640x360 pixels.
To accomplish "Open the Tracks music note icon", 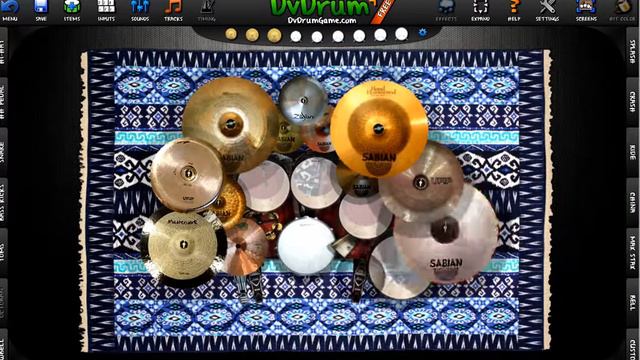I will coord(173,10).
